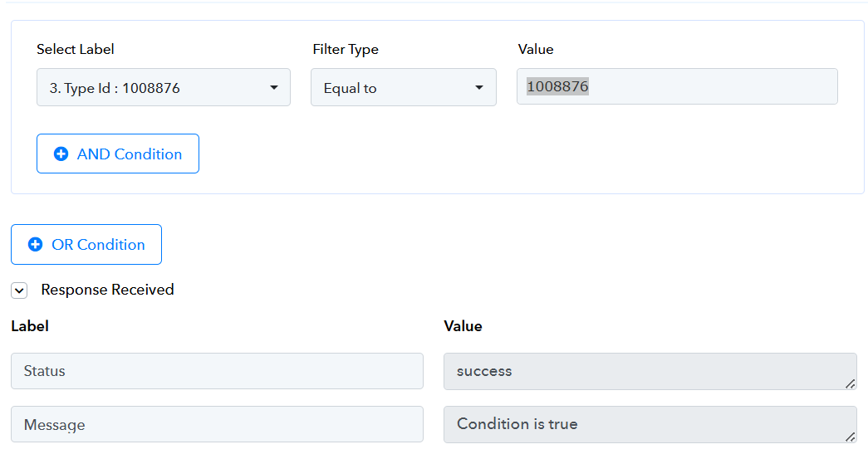Click the 'Filter Type' field caption
Screen dimensions: 868x454
point(346,50)
